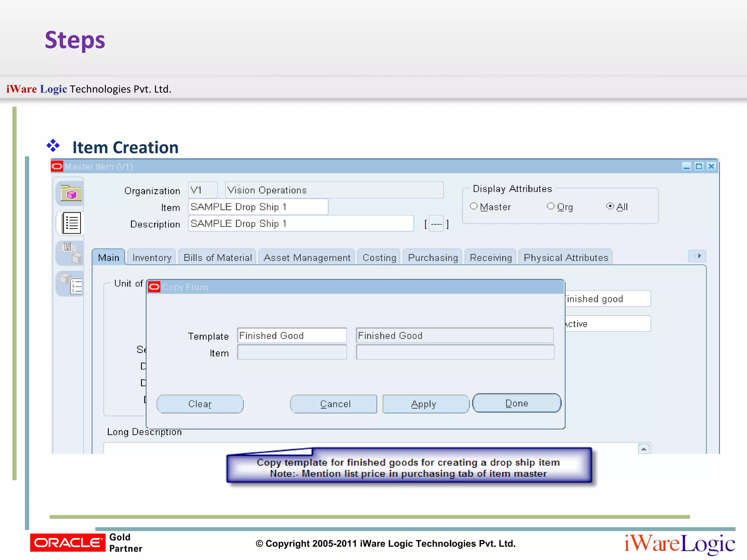Click the Cancel button in Copy From
This screenshot has width=747, height=560.
(334, 404)
